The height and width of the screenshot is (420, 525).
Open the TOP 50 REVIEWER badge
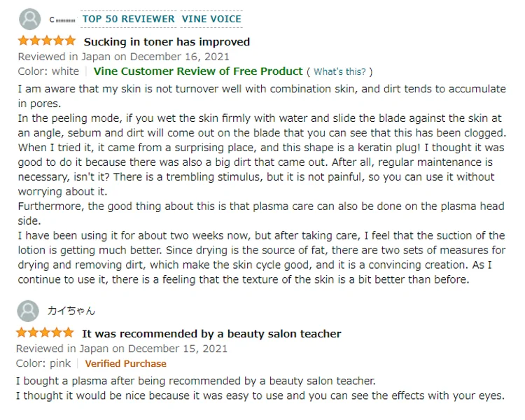(129, 19)
